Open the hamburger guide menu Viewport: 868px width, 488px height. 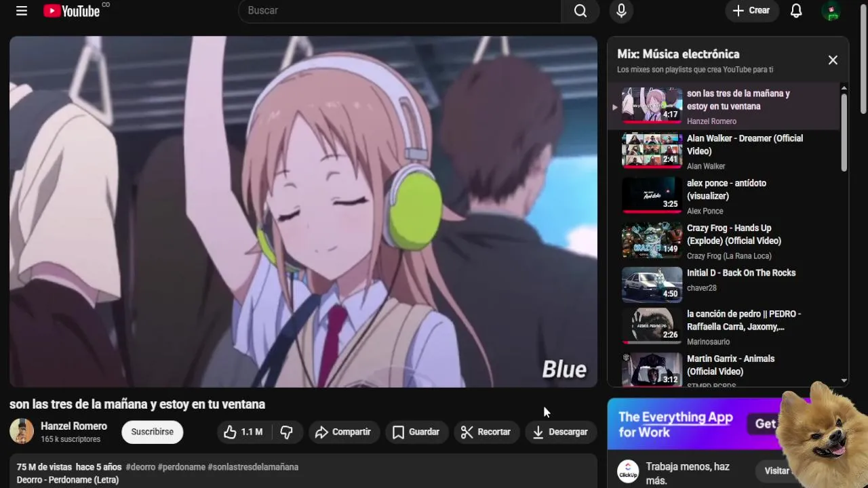point(22,11)
